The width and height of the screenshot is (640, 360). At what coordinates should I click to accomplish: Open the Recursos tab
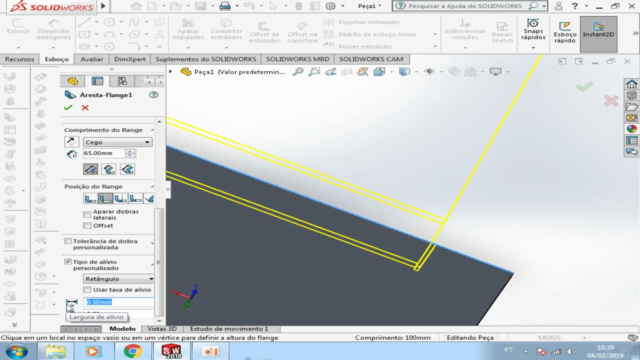coord(19,59)
